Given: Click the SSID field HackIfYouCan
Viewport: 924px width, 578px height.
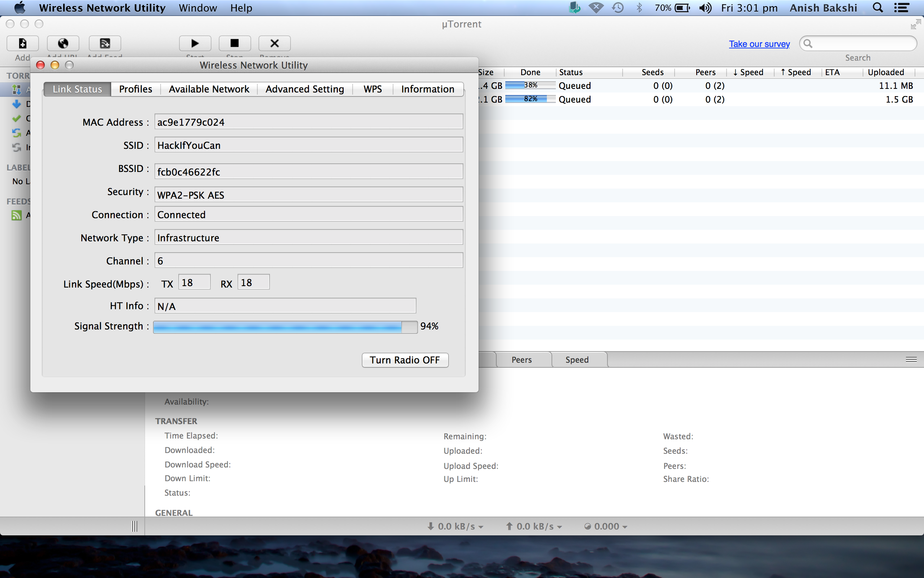Looking at the screenshot, I should (309, 145).
